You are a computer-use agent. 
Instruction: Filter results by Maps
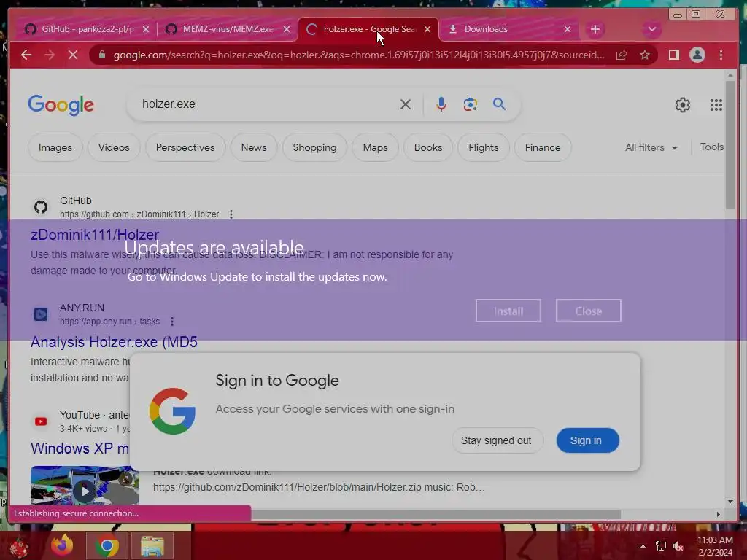[376, 147]
